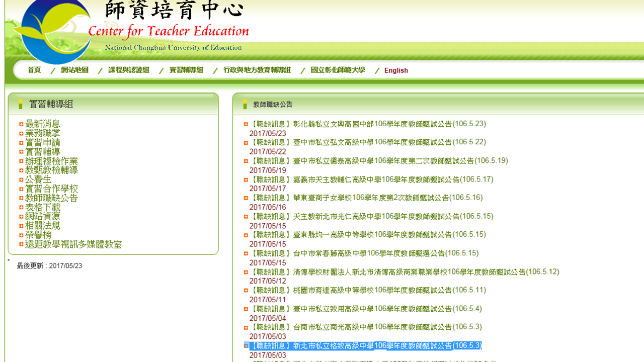Click the plus icon next to 桃園市育達高級中等學校 announcement

[x=246, y=291]
